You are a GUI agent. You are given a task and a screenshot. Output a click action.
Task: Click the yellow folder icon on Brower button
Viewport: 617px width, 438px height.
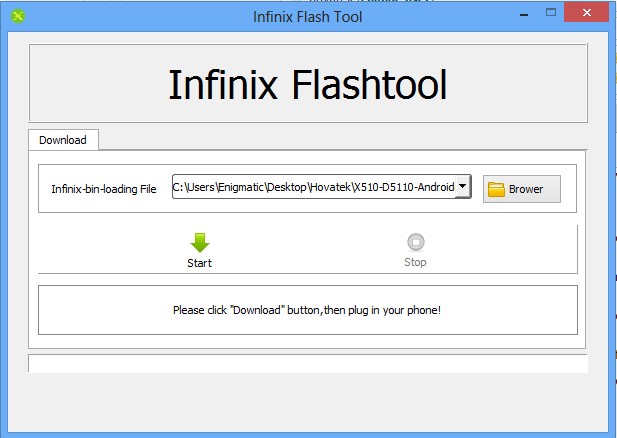coord(496,189)
